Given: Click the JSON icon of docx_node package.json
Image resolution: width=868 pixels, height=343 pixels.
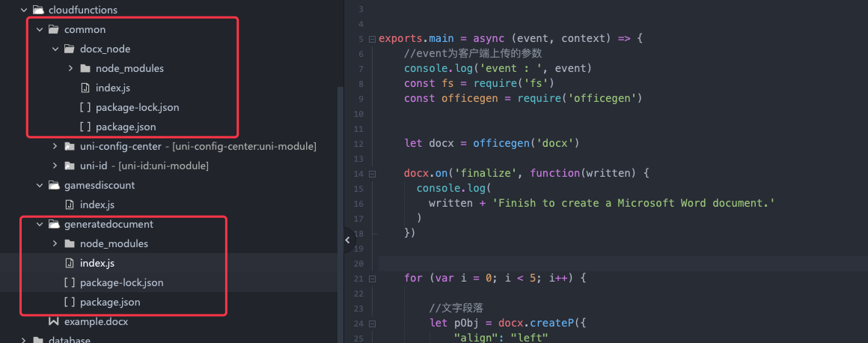Looking at the screenshot, I should click(x=85, y=127).
